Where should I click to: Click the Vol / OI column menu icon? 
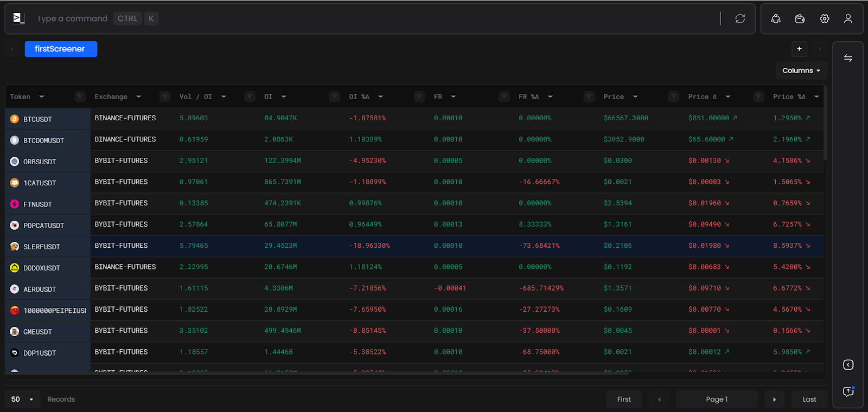point(224,96)
